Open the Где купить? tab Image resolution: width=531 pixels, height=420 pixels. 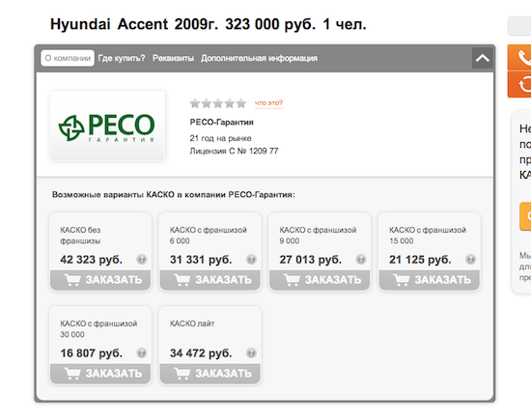click(x=122, y=58)
